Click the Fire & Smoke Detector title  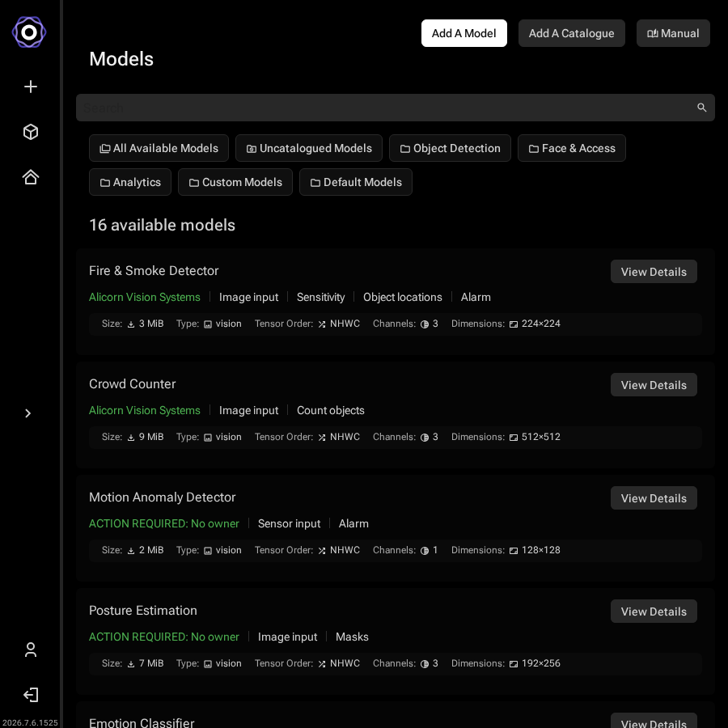(x=154, y=271)
